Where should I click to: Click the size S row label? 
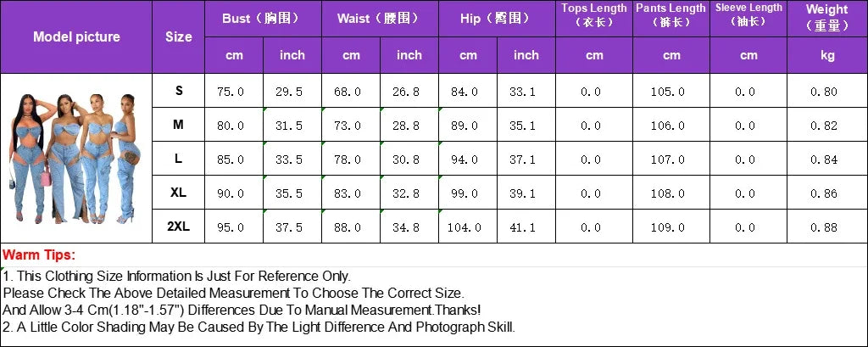click(x=178, y=91)
